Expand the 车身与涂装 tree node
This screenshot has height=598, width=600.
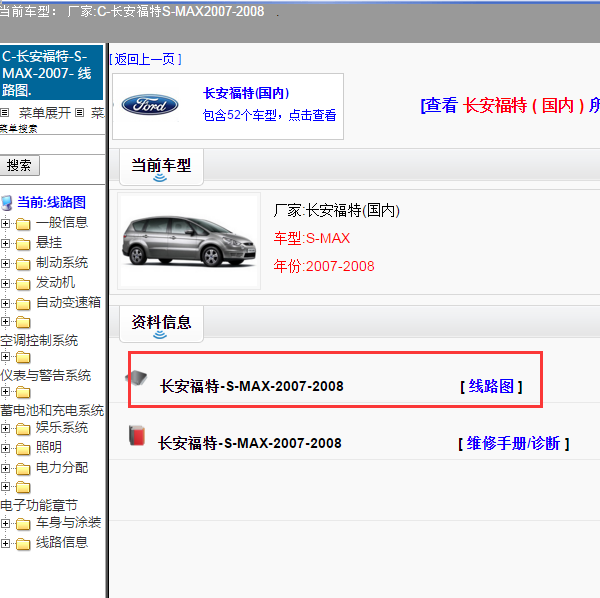point(5,523)
